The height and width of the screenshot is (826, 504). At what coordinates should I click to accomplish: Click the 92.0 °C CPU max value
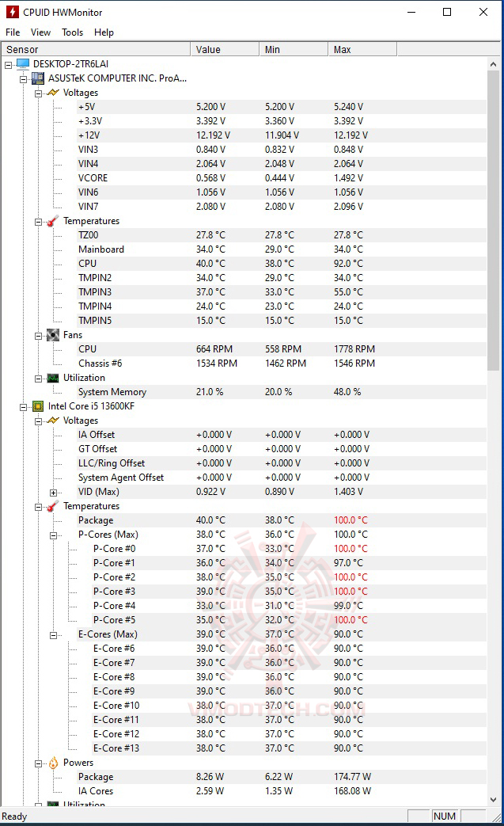pos(348,264)
